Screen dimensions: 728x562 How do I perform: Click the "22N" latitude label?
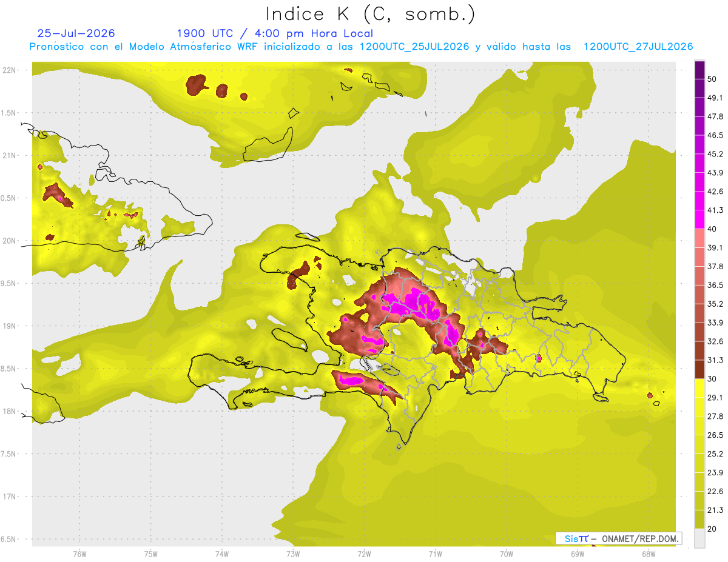(9, 70)
